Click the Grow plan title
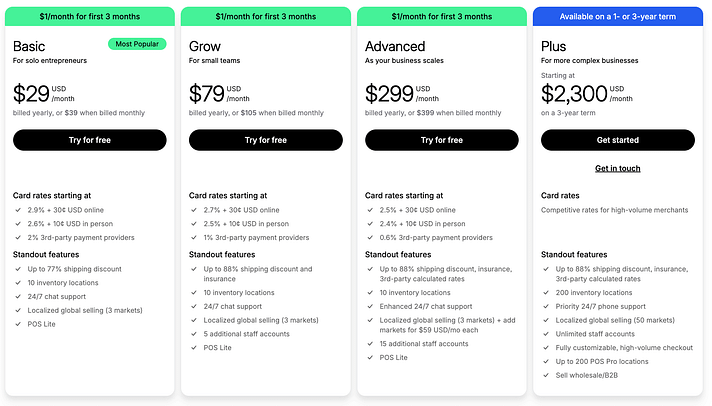The width and height of the screenshot is (712, 406). (205, 46)
